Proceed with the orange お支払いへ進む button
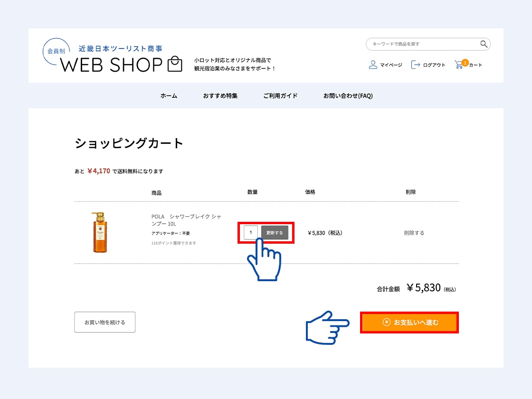The image size is (532, 399). pos(409,323)
